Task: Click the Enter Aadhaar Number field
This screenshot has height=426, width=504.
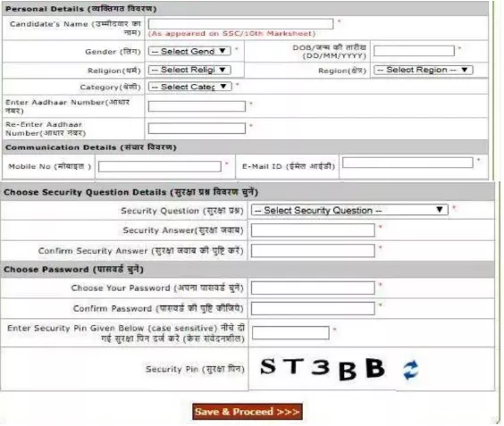Action: click(197, 106)
